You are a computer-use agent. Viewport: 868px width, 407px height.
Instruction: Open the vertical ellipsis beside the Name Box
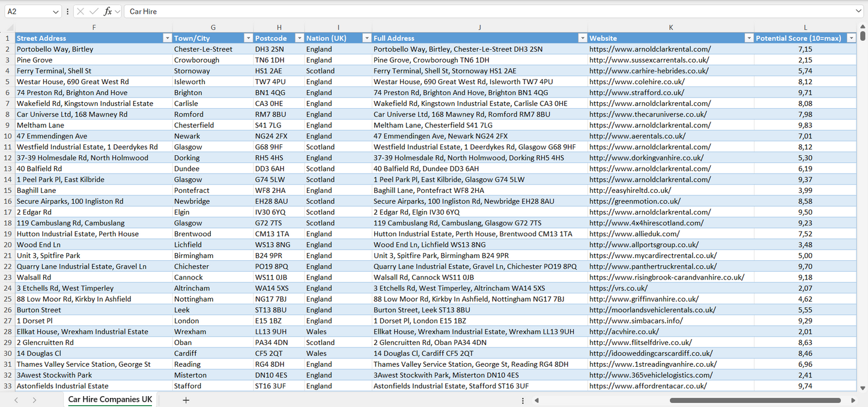click(67, 11)
